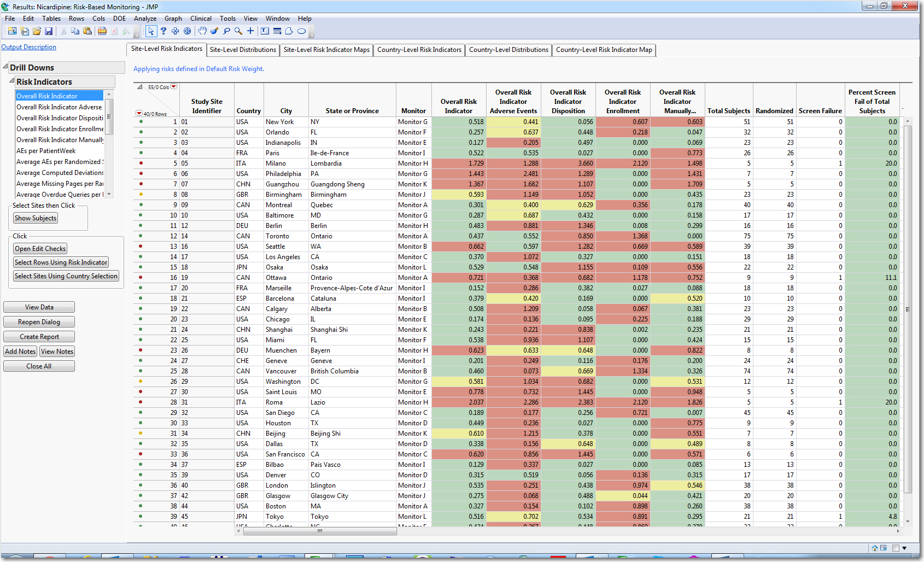Click the View Notes button

[57, 352]
